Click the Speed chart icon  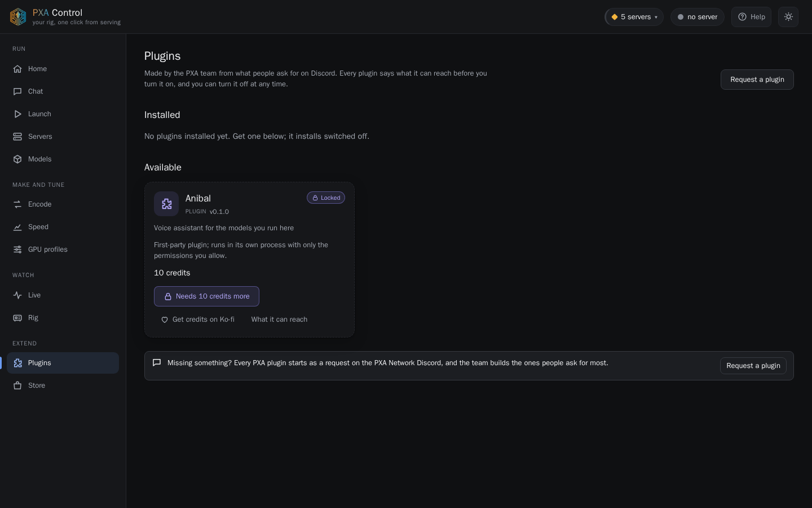(x=17, y=227)
